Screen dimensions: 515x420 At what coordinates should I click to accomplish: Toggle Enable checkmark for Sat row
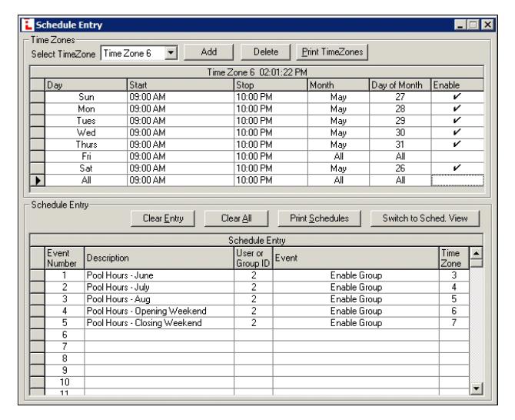pyautogui.click(x=457, y=168)
